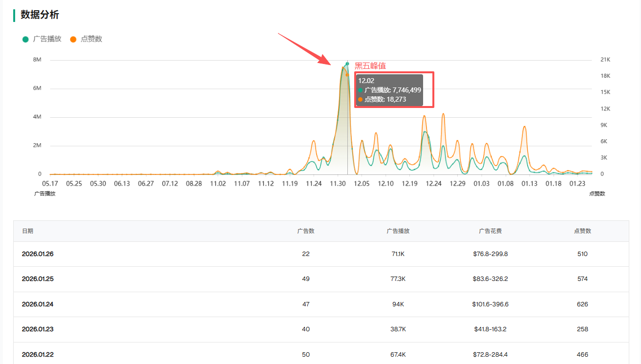This screenshot has height=364, width=641.
Task: Click the green 广告播放 legend dot
Action: [x=25, y=40]
